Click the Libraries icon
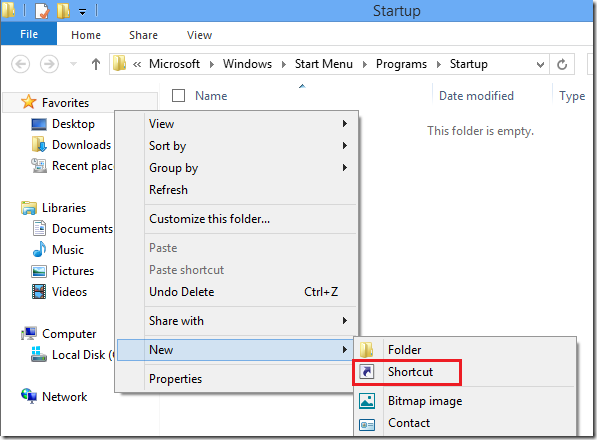597x440 pixels. 29,208
